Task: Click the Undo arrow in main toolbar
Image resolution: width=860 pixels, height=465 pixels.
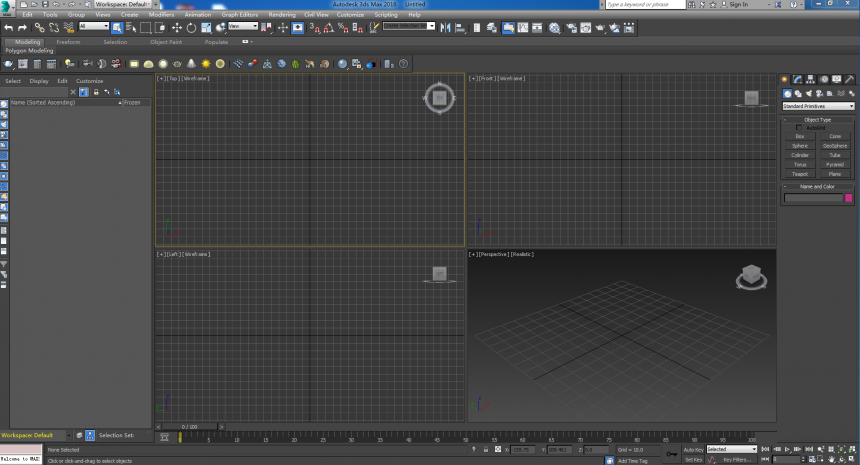Action: pyautogui.click(x=9, y=27)
